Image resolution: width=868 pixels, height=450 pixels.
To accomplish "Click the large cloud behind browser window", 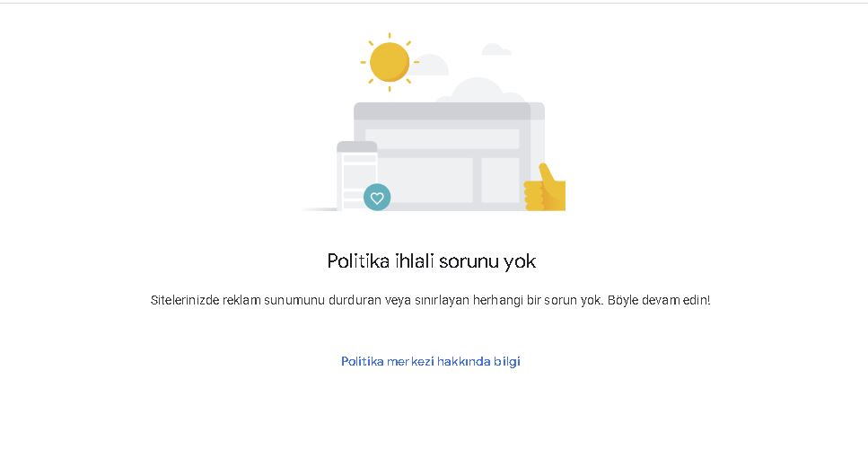I will pos(480,91).
